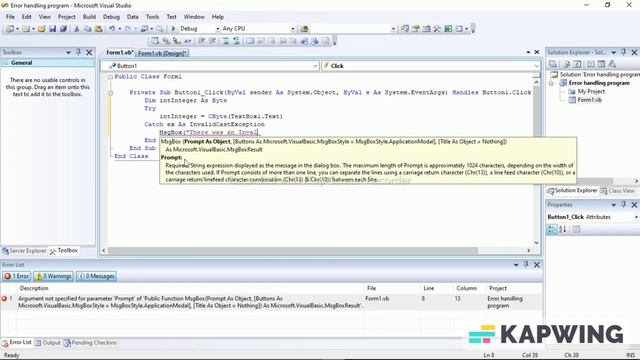640x360 pixels.
Task: Pin the Toolbox panel with pushpin icon
Action: [79, 52]
